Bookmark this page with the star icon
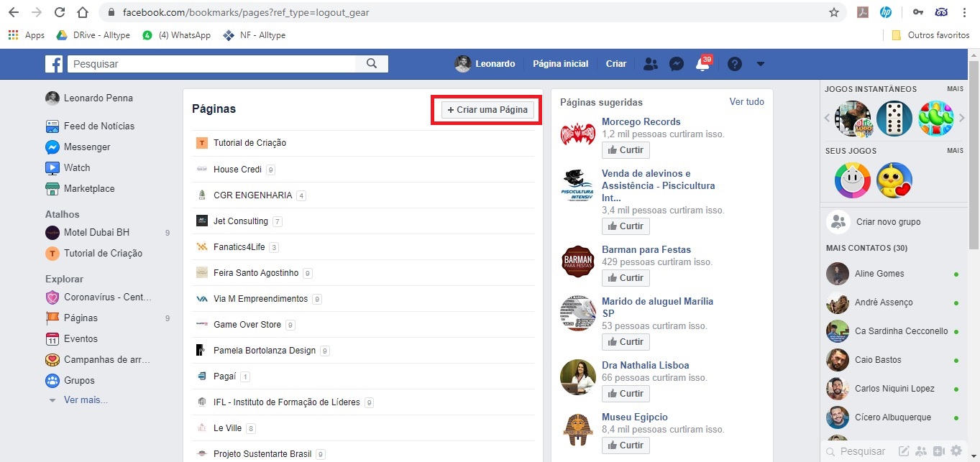980x462 pixels. pos(834,12)
